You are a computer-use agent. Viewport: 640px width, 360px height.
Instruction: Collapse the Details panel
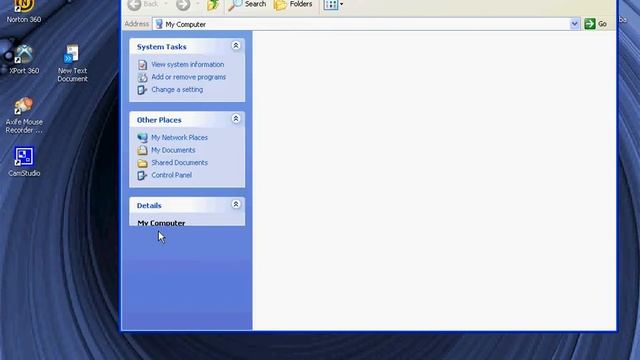pyautogui.click(x=236, y=204)
